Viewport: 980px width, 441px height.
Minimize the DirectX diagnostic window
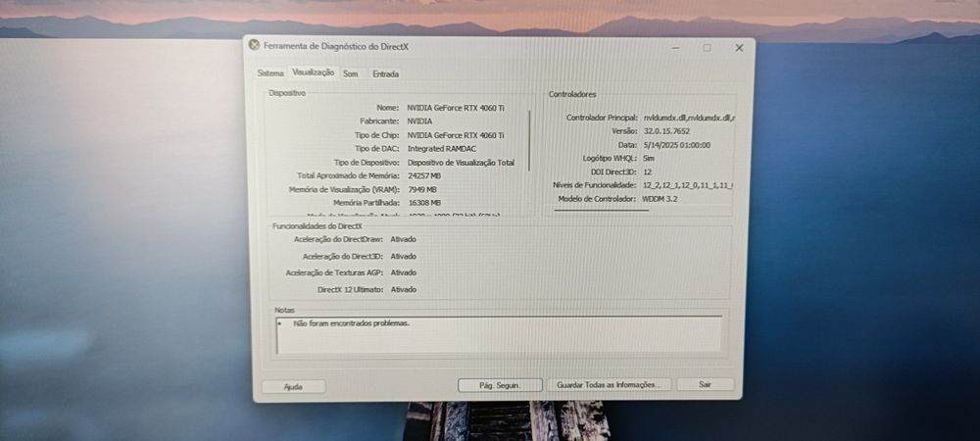click(x=675, y=47)
